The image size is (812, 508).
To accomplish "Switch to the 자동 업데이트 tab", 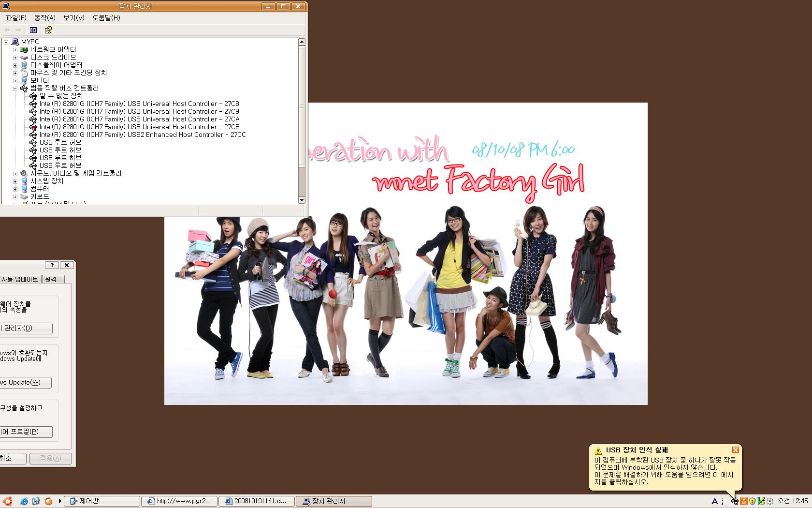I will (x=20, y=279).
